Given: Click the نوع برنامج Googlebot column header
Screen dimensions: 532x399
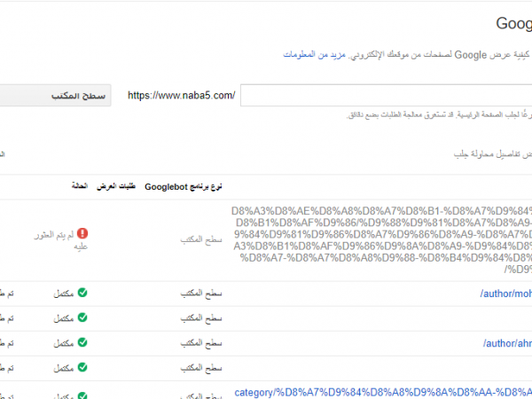Looking at the screenshot, I should (x=184, y=187).
